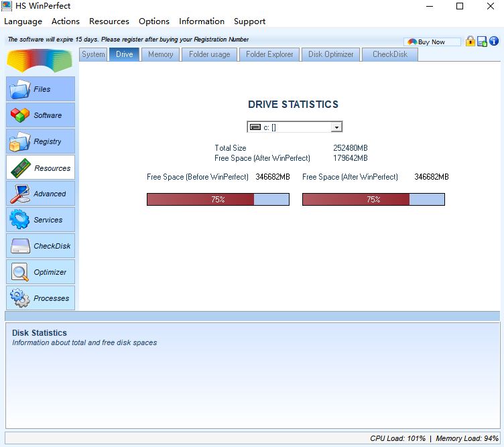Screen dimensions: 504x447
Task: Open the Optimizer magnifier section
Action: 40,272
